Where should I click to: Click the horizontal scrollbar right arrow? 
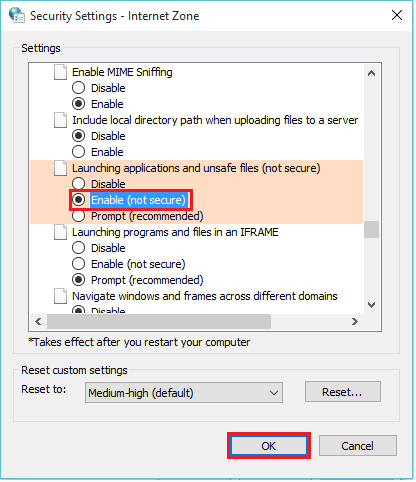[355, 321]
